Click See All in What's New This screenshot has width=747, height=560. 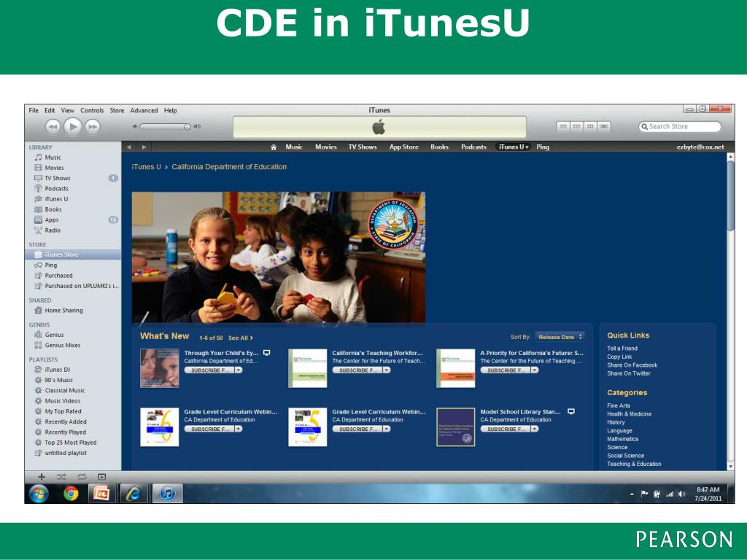[x=241, y=338]
